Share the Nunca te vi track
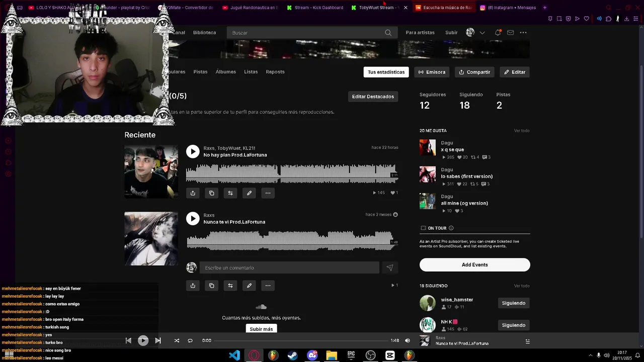644x362 pixels. click(193, 286)
